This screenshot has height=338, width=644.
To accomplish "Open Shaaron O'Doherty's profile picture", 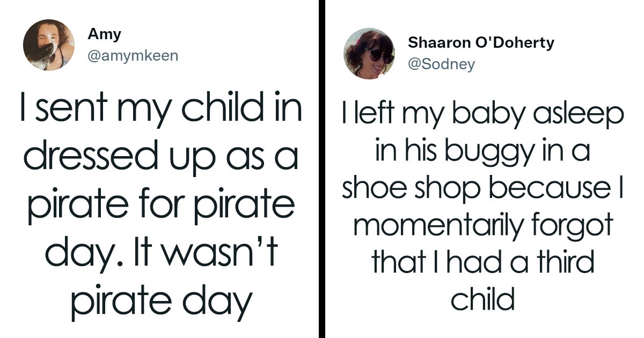I will (369, 54).
